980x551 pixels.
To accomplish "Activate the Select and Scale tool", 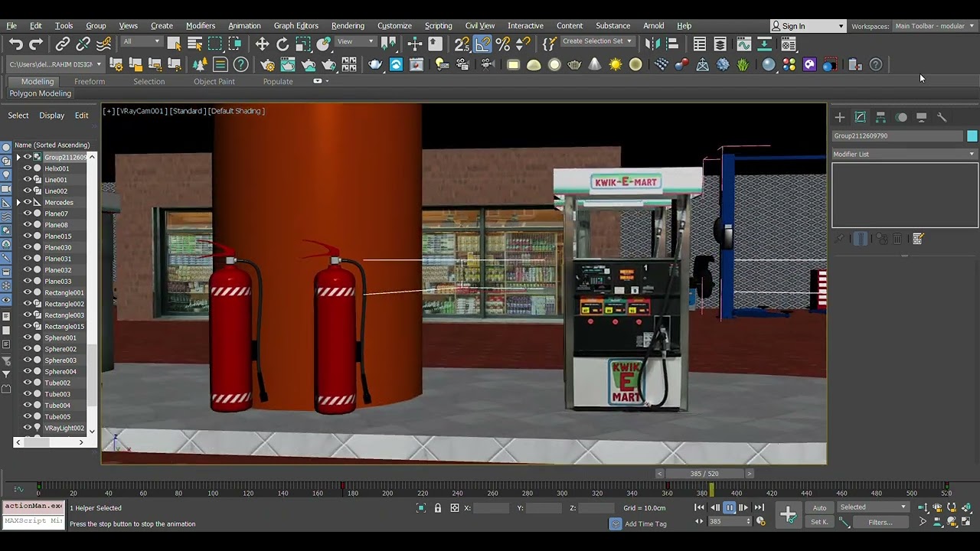I will pos(303,44).
